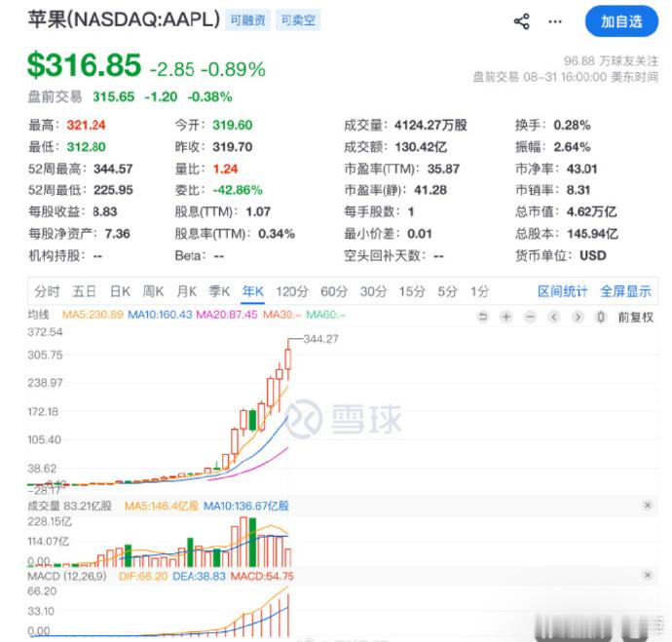672x642 pixels.
Task: Open the three-dots more menu
Action: pos(555,21)
